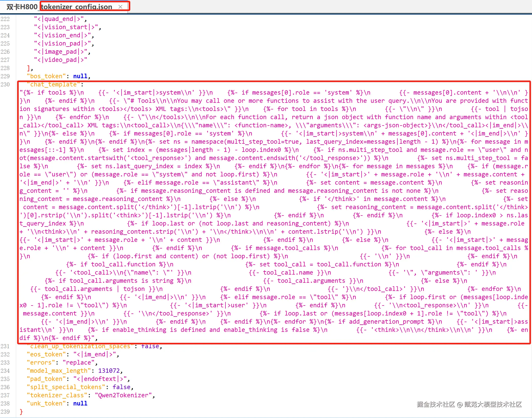The height and width of the screenshot is (418, 532).
Task: Click line number 234 in gutter
Action: [x=5, y=371]
